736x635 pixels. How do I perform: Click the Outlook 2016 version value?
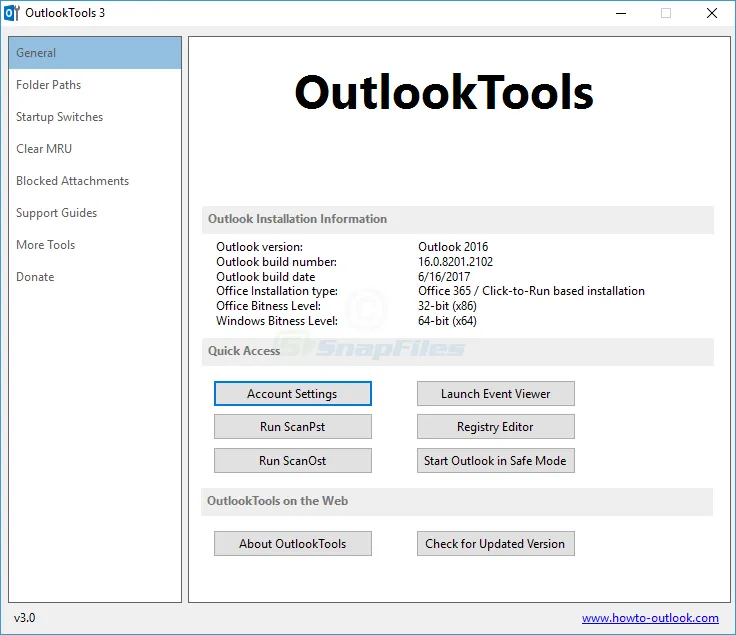point(453,247)
